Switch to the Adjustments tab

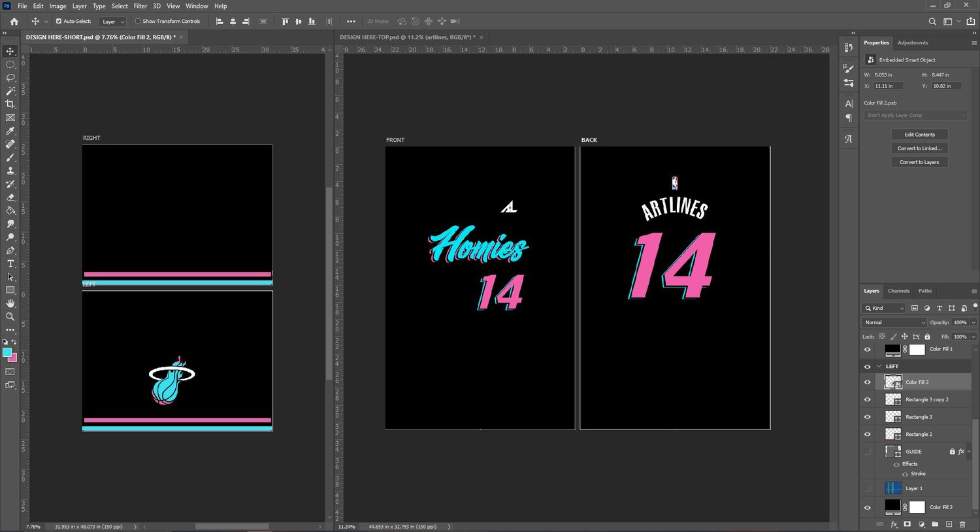click(x=913, y=42)
